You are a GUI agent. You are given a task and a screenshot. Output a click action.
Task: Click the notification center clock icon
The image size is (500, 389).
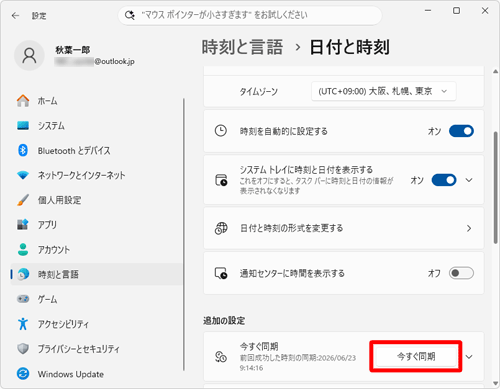coord(221,273)
